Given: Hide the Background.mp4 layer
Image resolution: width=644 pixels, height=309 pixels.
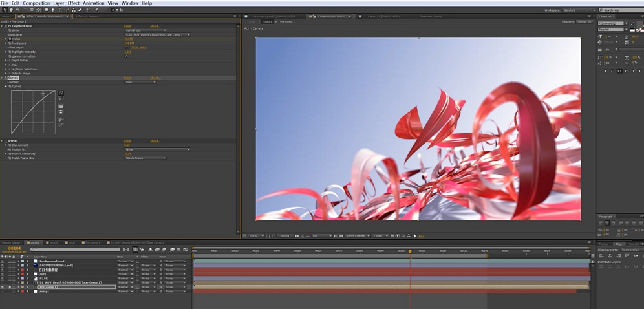Looking at the screenshot, I should (x=3, y=261).
